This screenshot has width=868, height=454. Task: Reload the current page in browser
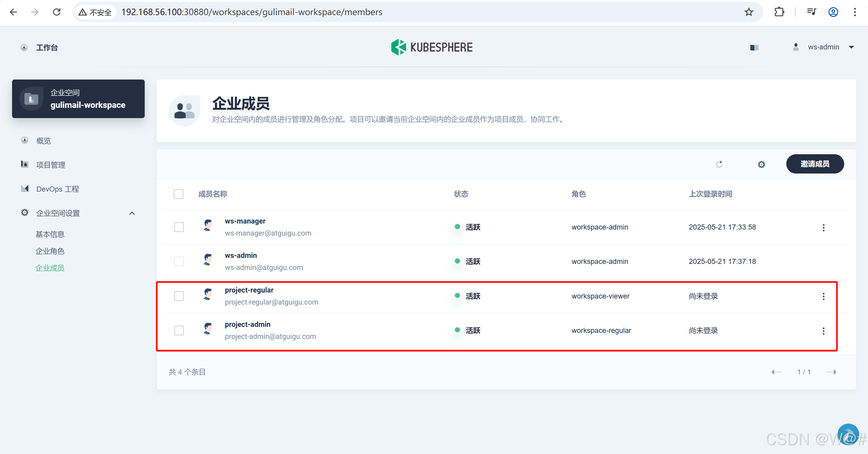pos(57,12)
